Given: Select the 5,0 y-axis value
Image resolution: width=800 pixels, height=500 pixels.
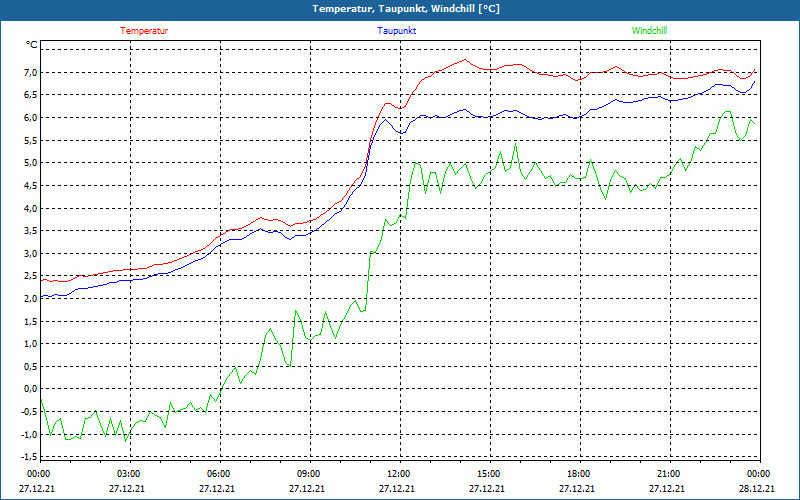Looking at the screenshot, I should [31, 163].
